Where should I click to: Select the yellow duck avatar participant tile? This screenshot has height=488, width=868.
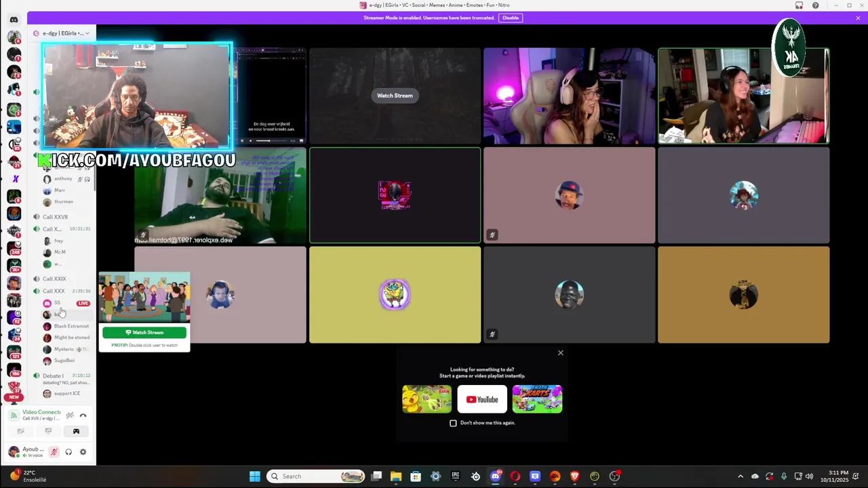pyautogui.click(x=395, y=295)
